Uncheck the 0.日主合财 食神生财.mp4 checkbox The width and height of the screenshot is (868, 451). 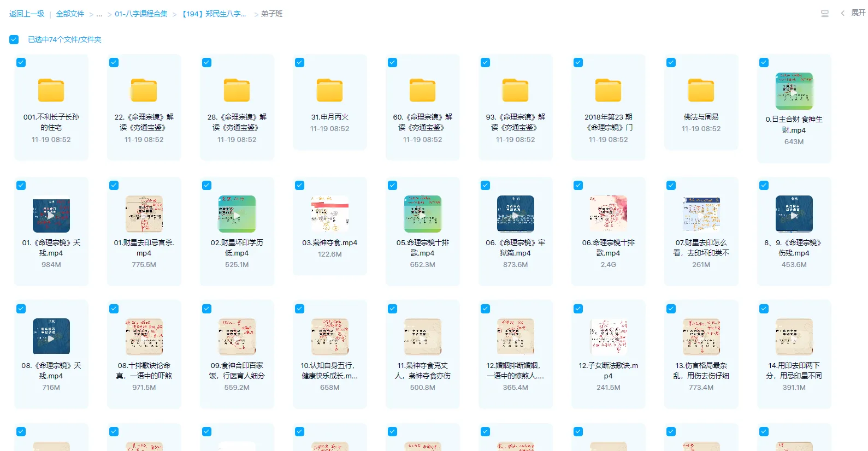pos(764,63)
